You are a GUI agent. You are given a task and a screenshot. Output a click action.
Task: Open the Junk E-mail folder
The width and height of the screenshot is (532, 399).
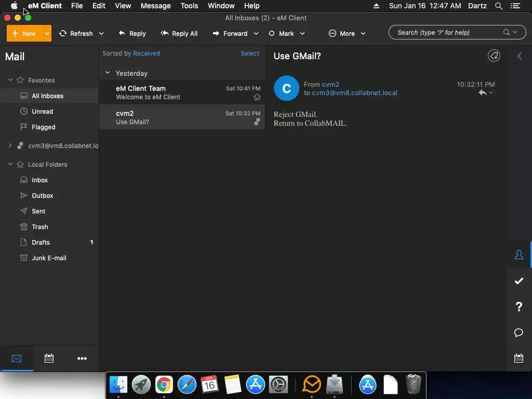pos(49,258)
